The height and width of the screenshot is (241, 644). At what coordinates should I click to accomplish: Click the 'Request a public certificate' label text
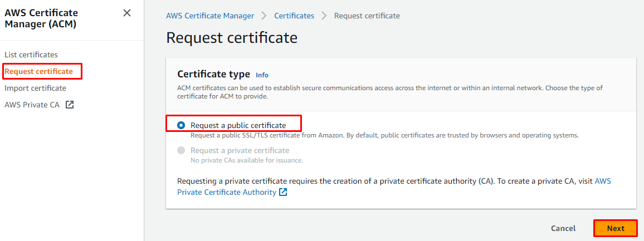click(x=238, y=125)
